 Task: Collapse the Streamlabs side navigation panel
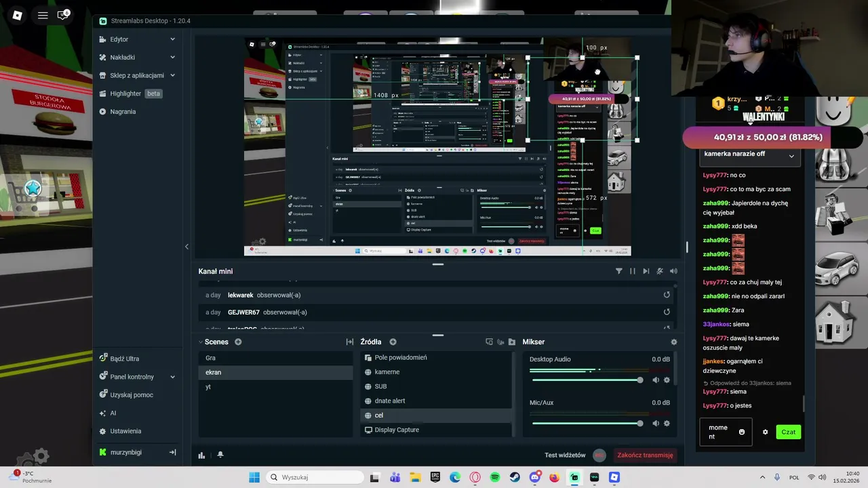(x=186, y=247)
